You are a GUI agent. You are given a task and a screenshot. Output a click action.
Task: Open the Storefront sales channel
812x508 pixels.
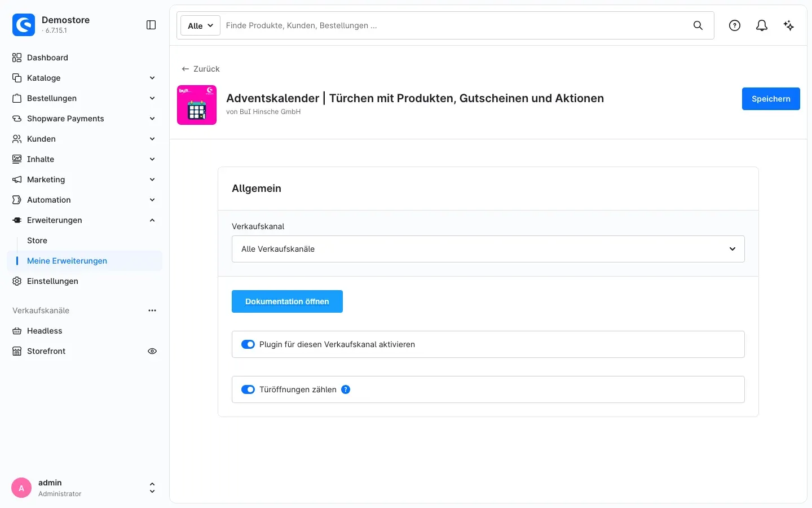point(46,351)
